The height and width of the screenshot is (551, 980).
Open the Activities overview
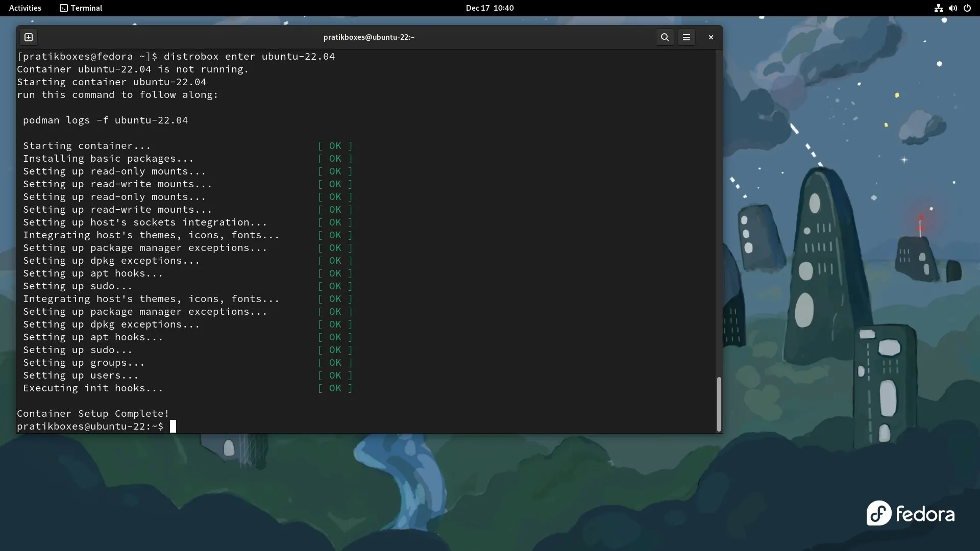pyautogui.click(x=25, y=8)
